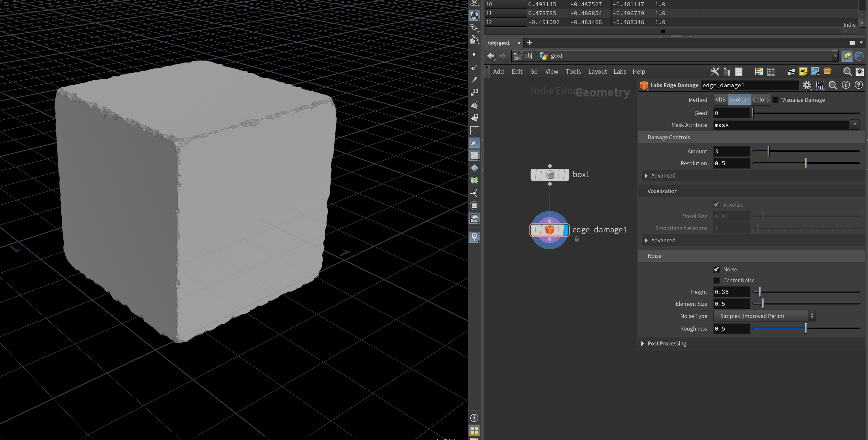Show node info with the i icon
This screenshot has width=868, height=440.
(x=846, y=85)
